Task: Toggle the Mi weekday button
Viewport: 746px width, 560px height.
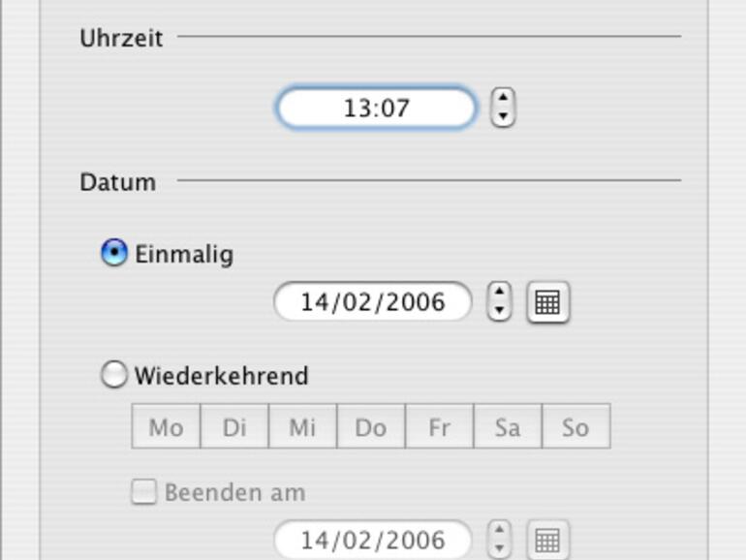Action: coord(302,426)
